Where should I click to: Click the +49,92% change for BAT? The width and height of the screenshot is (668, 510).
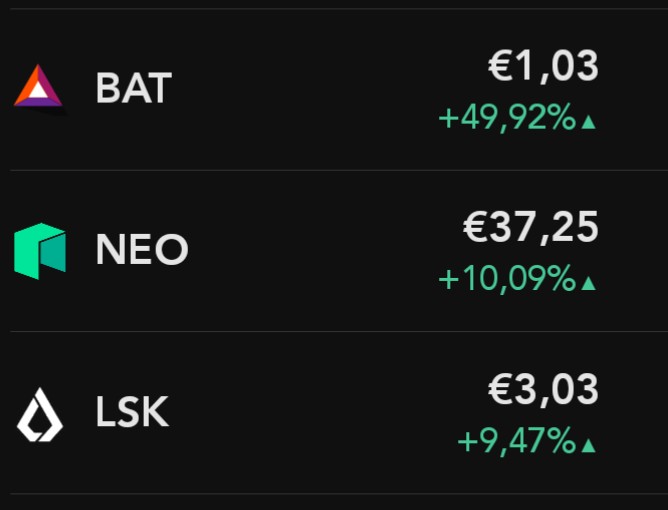click(x=508, y=119)
